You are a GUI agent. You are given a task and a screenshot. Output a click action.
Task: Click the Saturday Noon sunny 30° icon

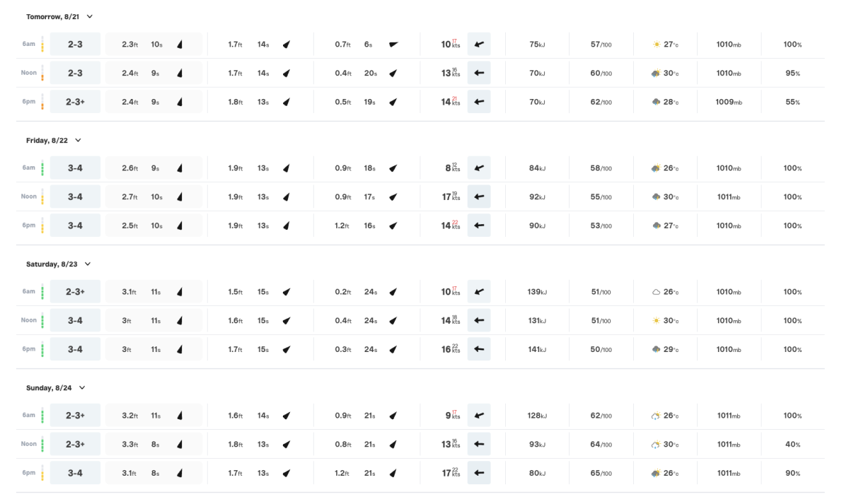(x=657, y=321)
